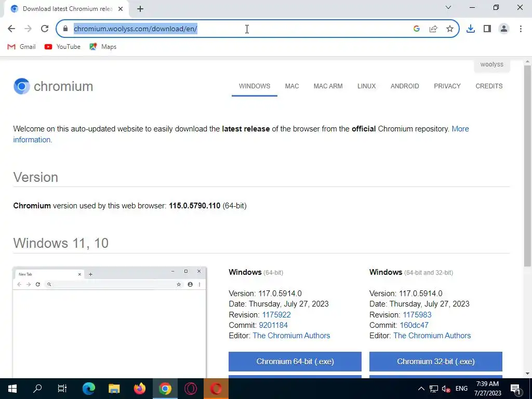Open revision 1175922 link

pyautogui.click(x=276, y=314)
